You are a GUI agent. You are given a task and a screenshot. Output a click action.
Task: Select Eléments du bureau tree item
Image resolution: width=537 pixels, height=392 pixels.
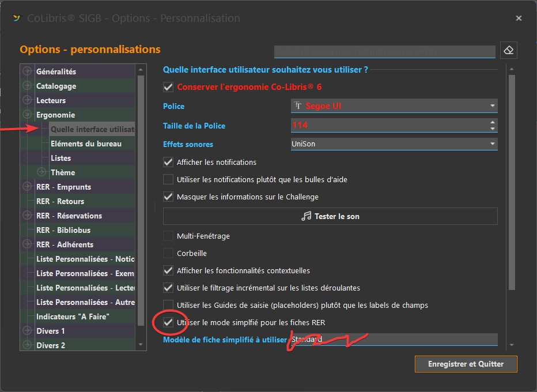click(x=86, y=144)
